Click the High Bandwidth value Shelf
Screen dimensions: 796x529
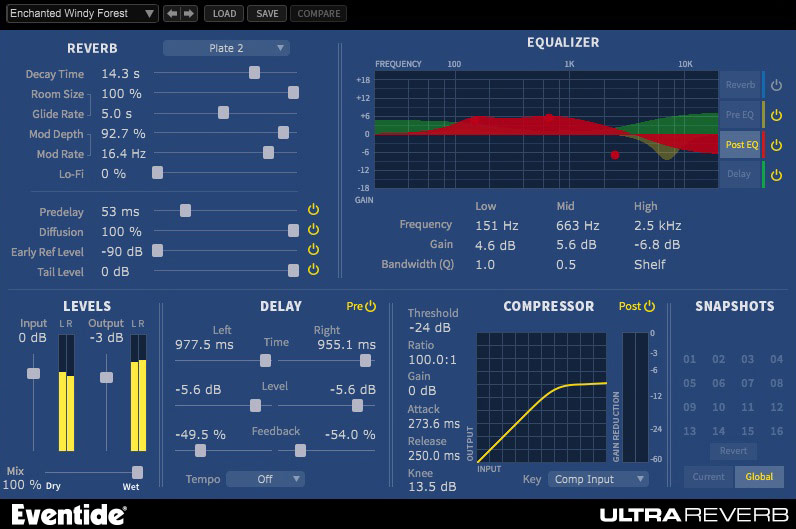click(x=649, y=264)
